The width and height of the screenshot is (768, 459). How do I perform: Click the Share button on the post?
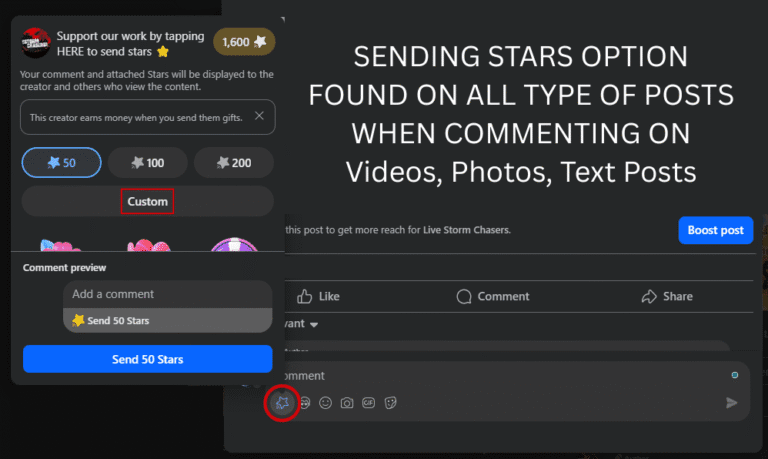coord(667,296)
